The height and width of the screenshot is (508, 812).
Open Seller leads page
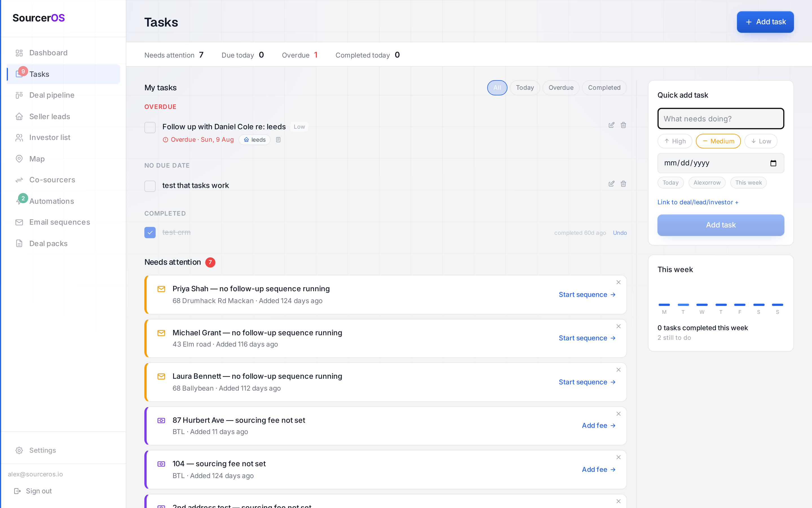(x=63, y=117)
